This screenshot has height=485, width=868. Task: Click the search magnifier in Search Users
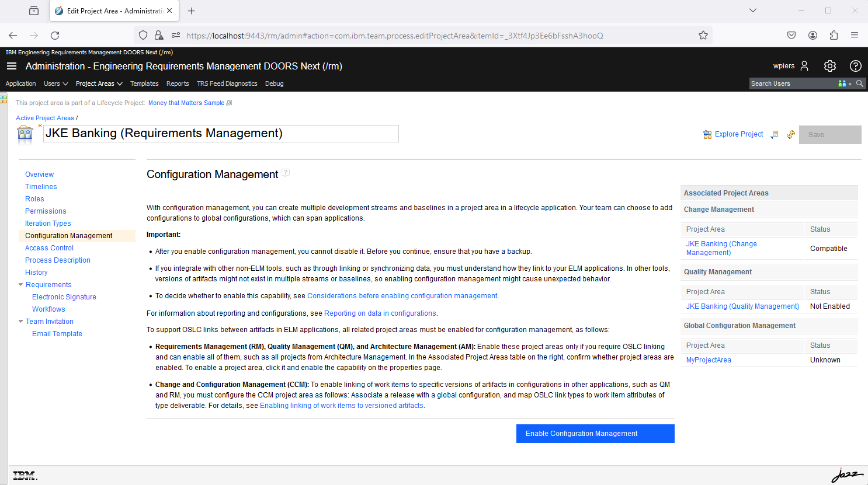pos(860,83)
